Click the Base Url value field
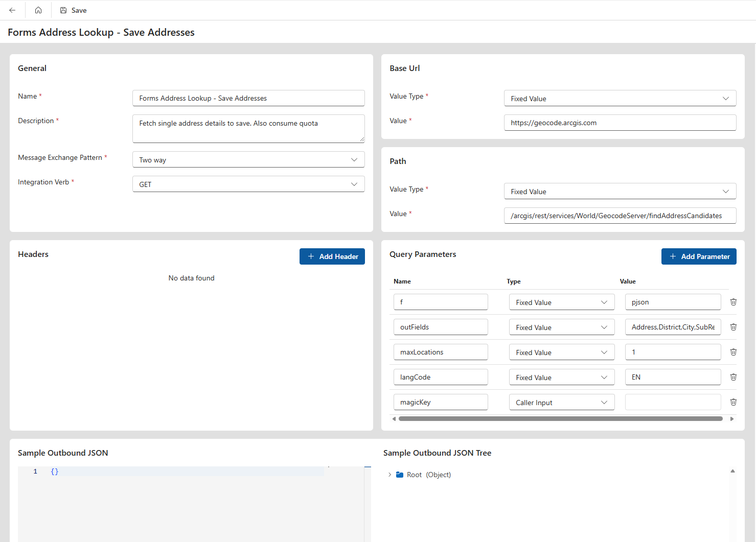This screenshot has width=756, height=542. click(620, 123)
